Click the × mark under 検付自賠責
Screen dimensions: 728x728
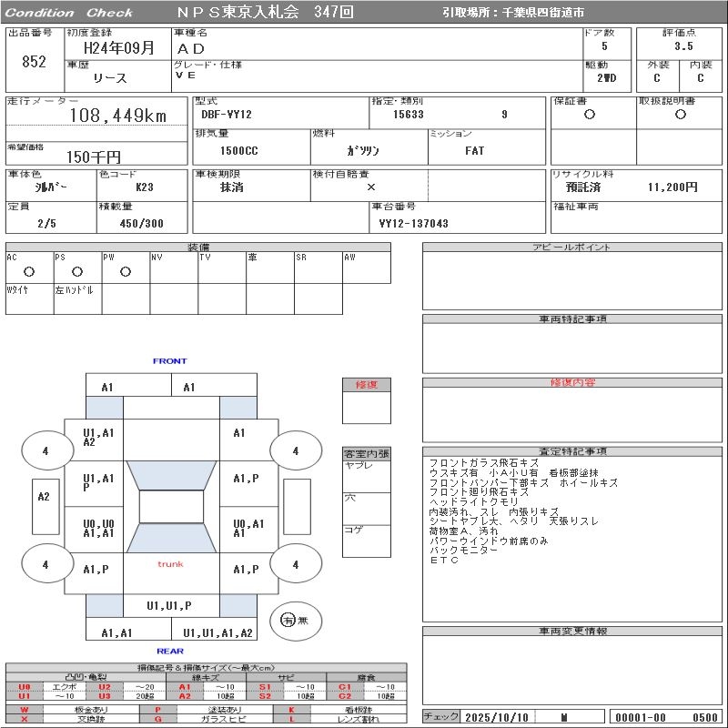point(370,187)
